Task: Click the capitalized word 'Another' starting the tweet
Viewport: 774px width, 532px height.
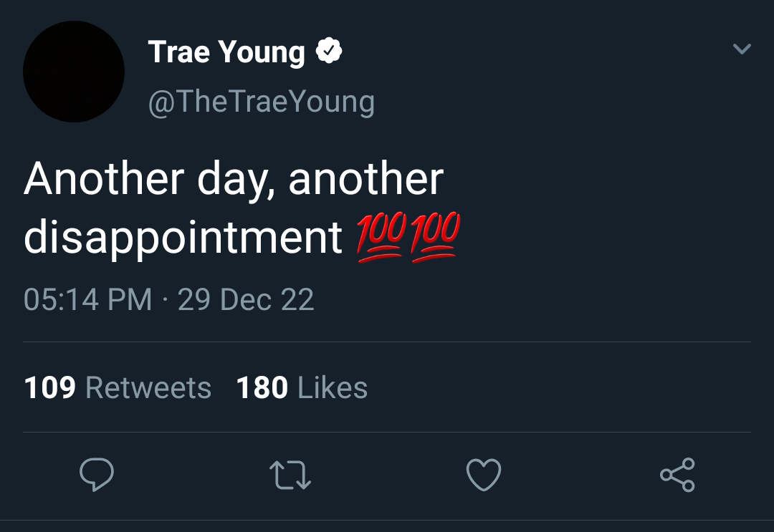Action: coord(103,178)
